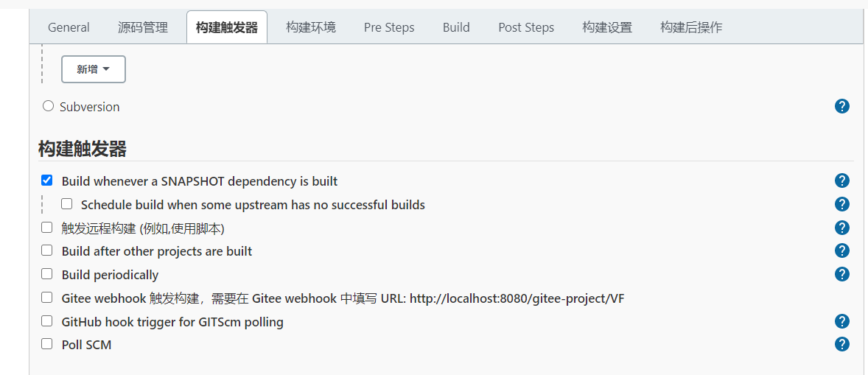Screen dimensions: 868x375
Task: Check Schedule build when upstream has no successful builds
Action: click(67, 204)
